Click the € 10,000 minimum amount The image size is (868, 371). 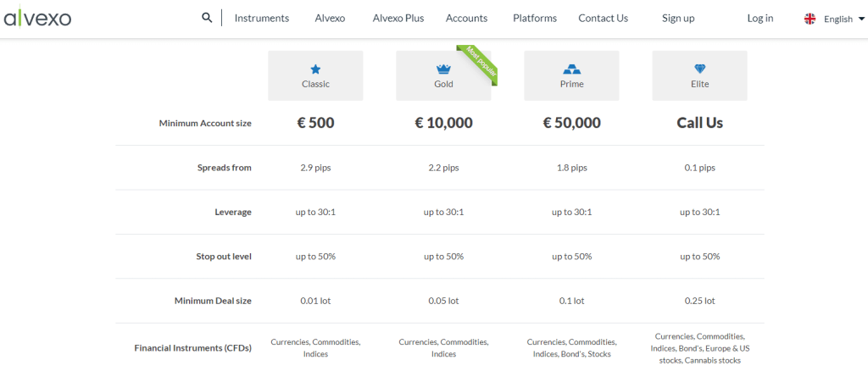[x=443, y=123]
